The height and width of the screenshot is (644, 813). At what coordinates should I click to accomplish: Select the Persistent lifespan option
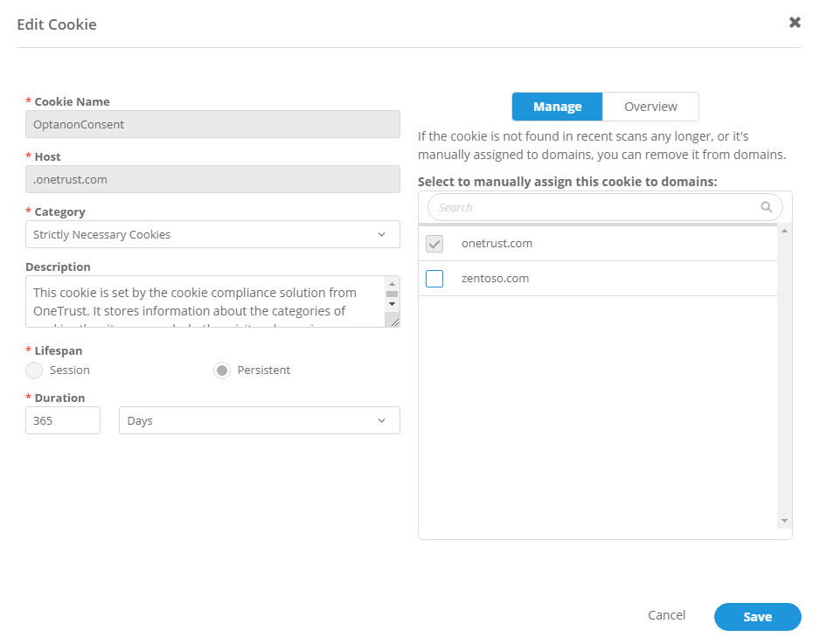tap(221, 370)
